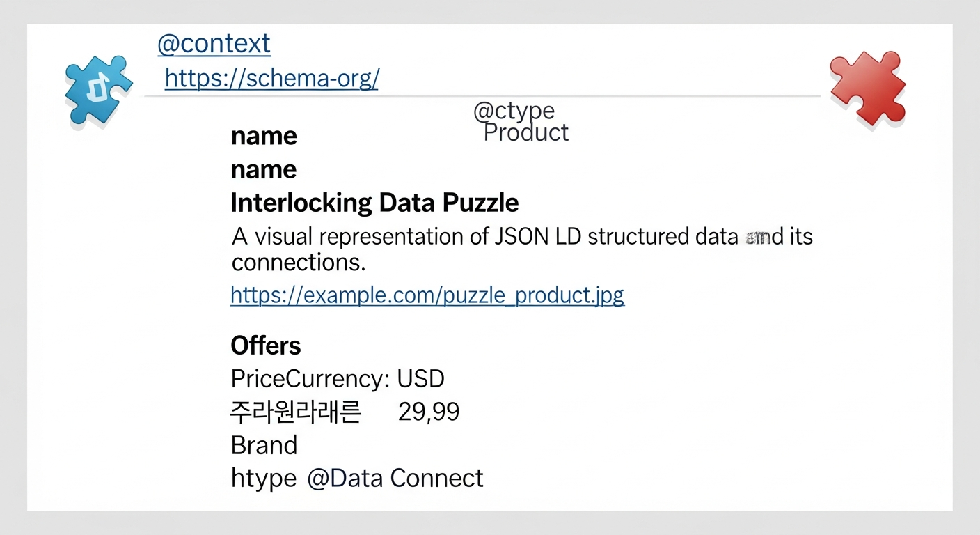
Task: Follow the https://schema-org/ link
Action: click(x=271, y=78)
